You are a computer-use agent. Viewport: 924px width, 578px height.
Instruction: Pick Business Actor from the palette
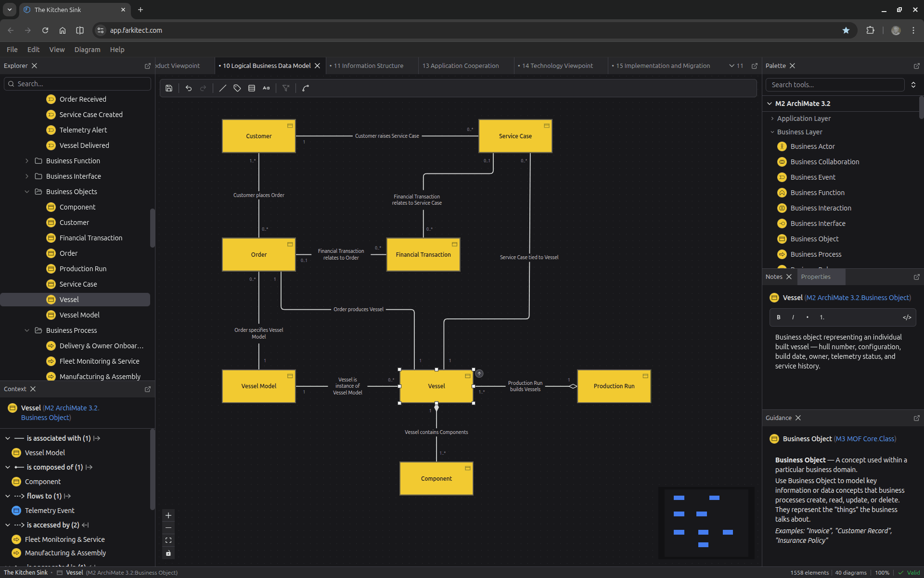click(x=812, y=146)
